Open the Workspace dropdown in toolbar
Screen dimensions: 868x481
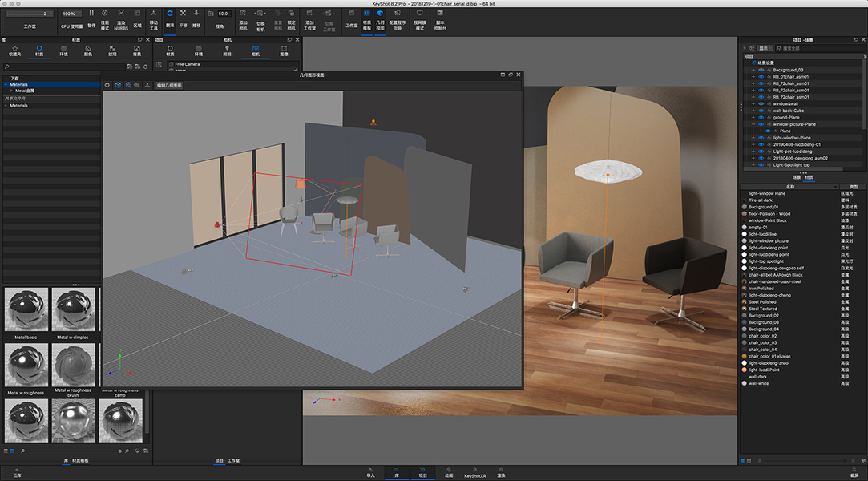tap(30, 14)
